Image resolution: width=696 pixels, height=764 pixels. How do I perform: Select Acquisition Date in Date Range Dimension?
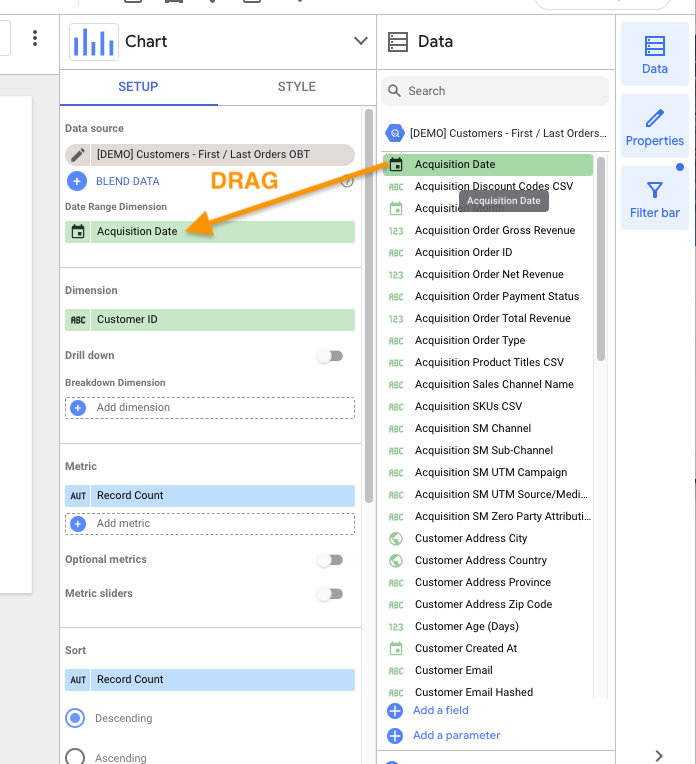210,232
